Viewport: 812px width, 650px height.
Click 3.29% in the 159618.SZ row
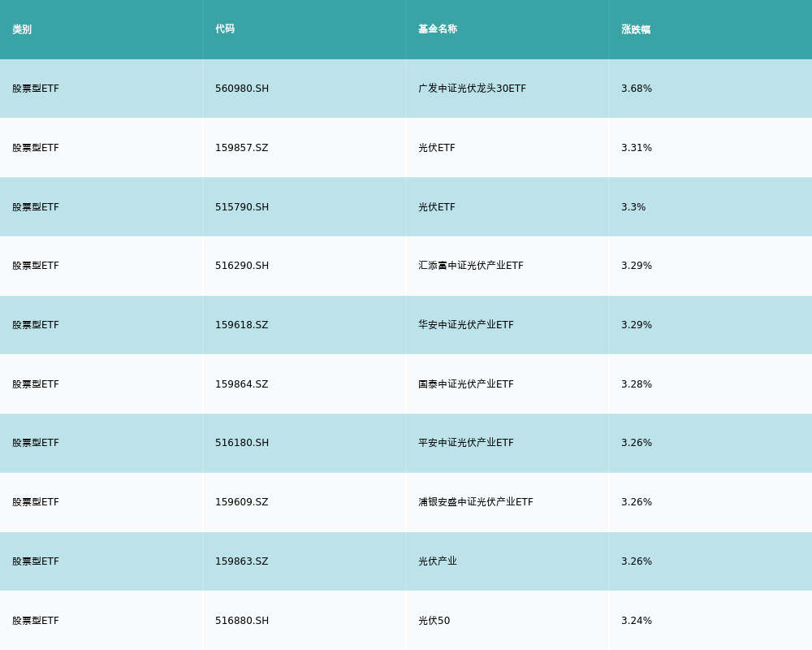tap(637, 325)
